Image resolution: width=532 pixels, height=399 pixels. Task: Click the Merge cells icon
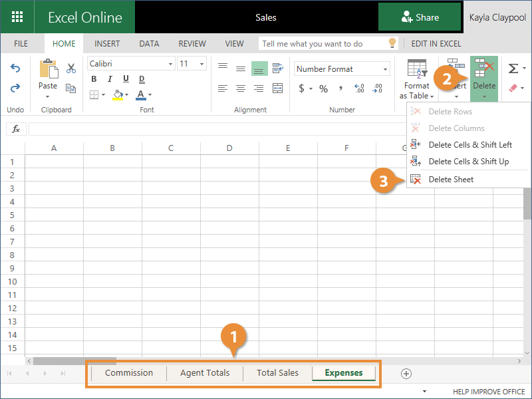(277, 88)
